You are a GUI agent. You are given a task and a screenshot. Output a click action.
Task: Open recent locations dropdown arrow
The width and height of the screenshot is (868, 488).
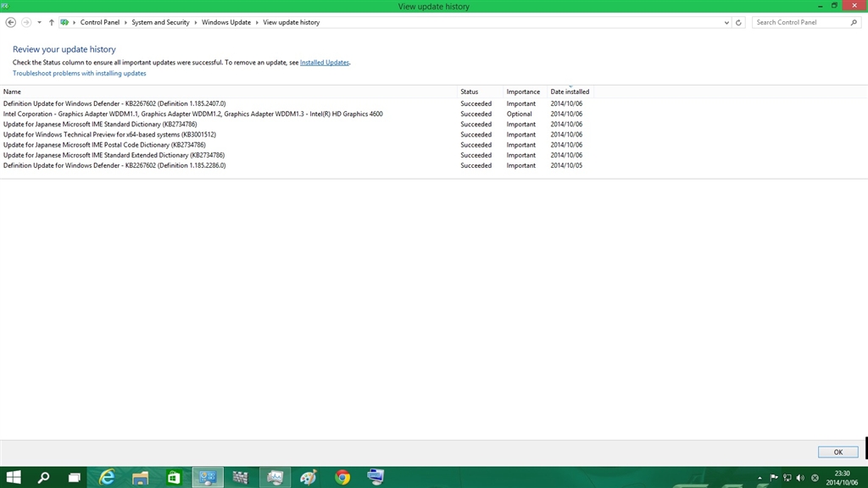pyautogui.click(x=39, y=23)
